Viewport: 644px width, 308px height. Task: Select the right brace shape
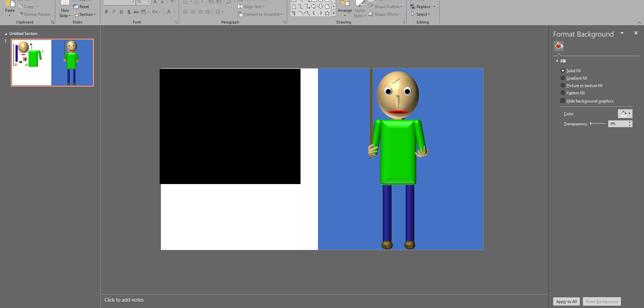click(x=320, y=13)
